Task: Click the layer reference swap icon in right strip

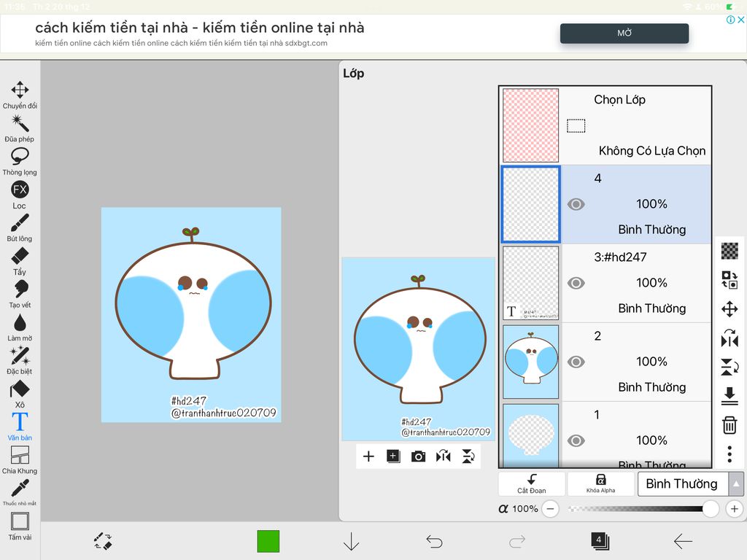Action: point(729,279)
